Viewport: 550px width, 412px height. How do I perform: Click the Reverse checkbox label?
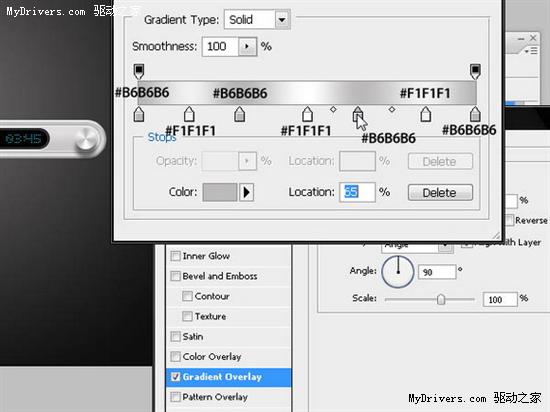(531, 220)
